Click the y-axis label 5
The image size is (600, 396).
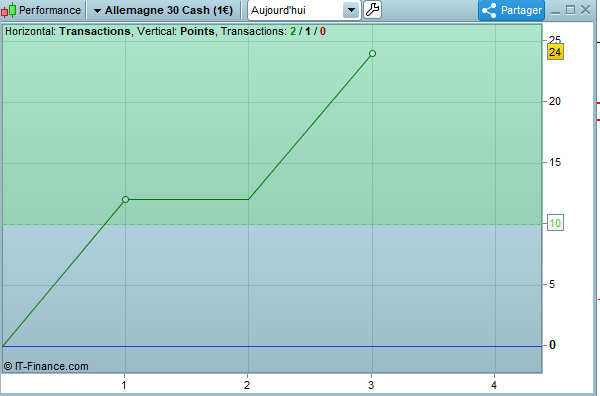[x=552, y=284]
